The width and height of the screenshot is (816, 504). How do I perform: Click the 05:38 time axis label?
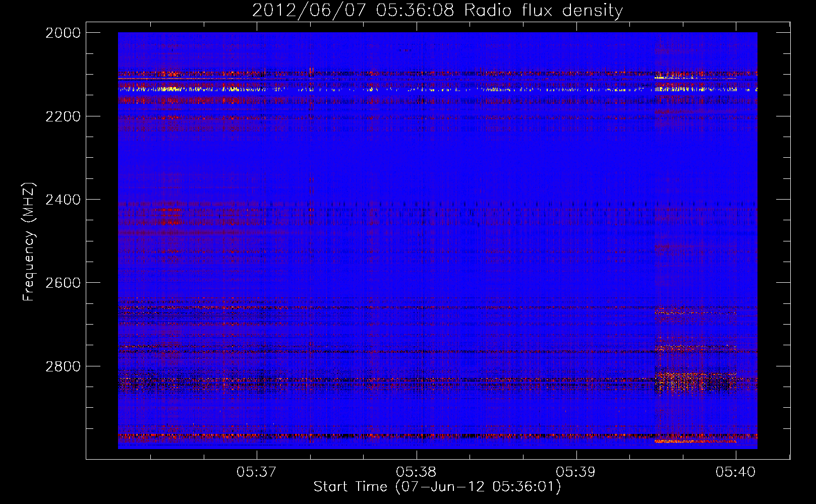point(416,472)
